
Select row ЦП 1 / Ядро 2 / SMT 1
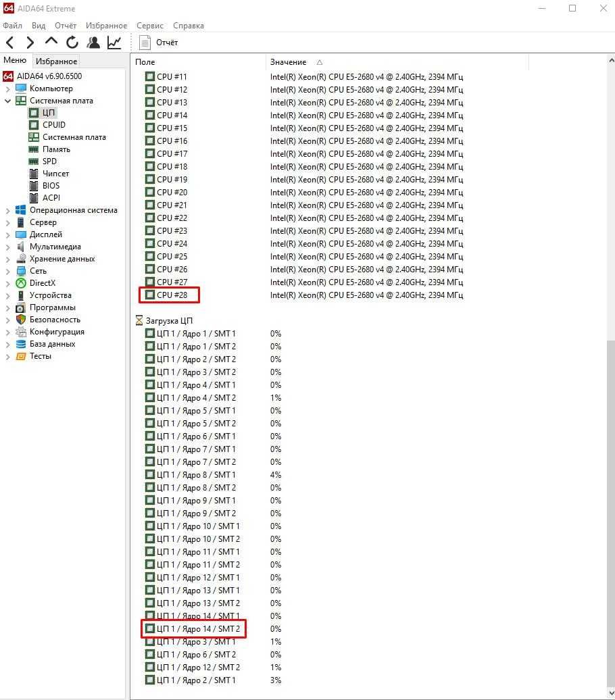[x=213, y=680]
